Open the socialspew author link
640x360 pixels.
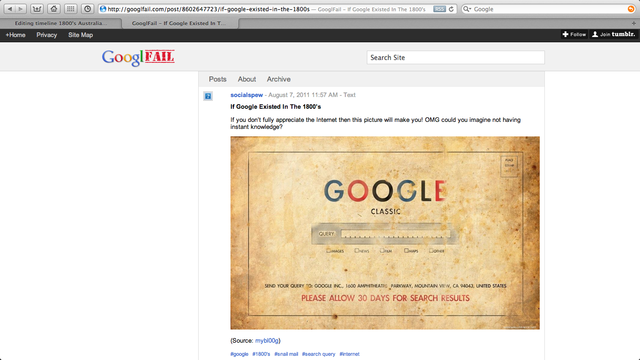[x=247, y=95]
